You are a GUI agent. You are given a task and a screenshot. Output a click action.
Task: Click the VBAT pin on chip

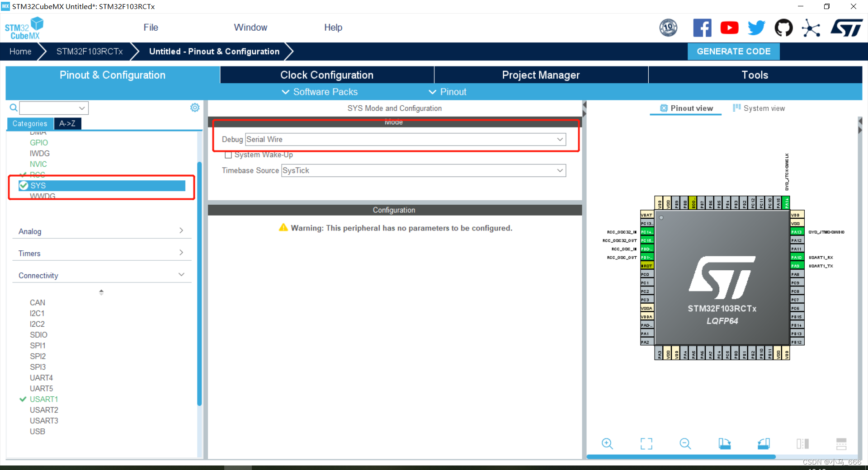coord(647,215)
